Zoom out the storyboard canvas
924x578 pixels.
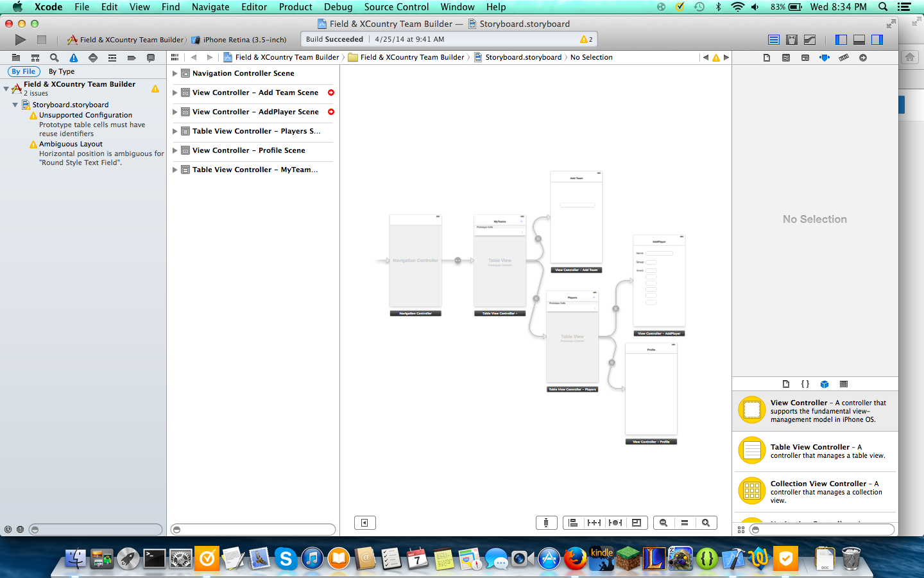pyautogui.click(x=663, y=523)
